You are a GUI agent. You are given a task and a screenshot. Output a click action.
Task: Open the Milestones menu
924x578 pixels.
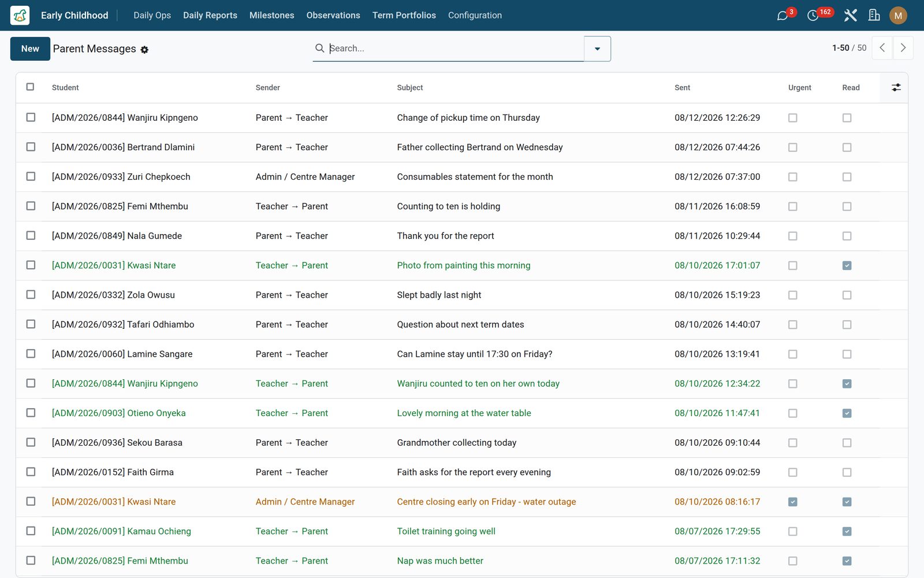[x=271, y=16]
